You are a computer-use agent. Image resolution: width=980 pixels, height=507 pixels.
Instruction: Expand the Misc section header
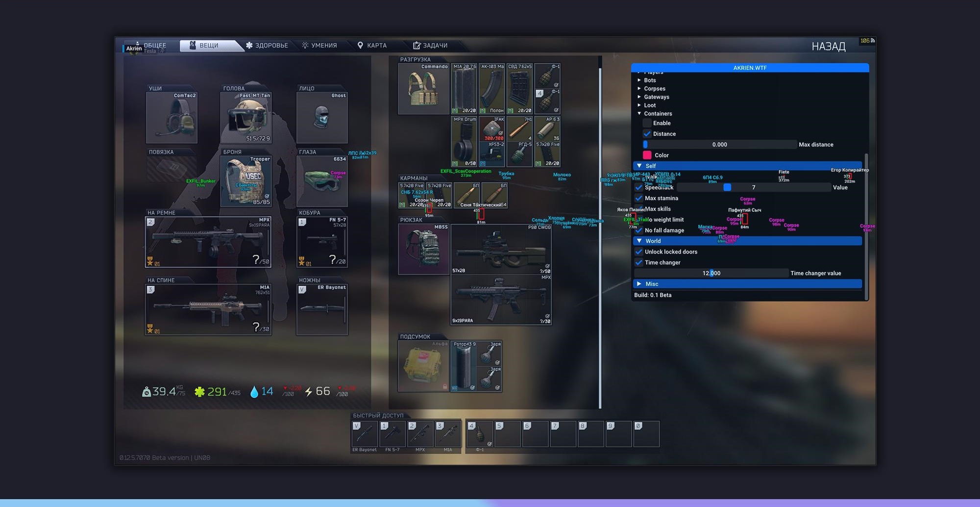point(747,284)
